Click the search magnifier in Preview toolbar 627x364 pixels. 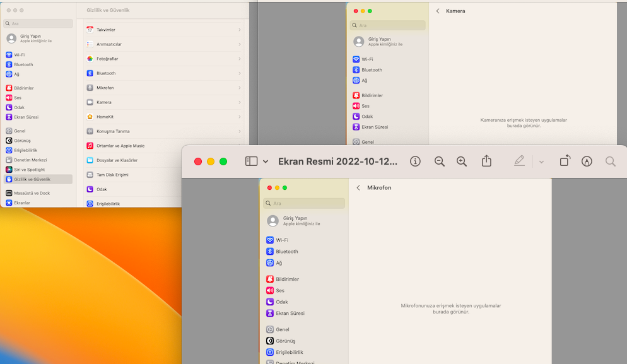610,161
